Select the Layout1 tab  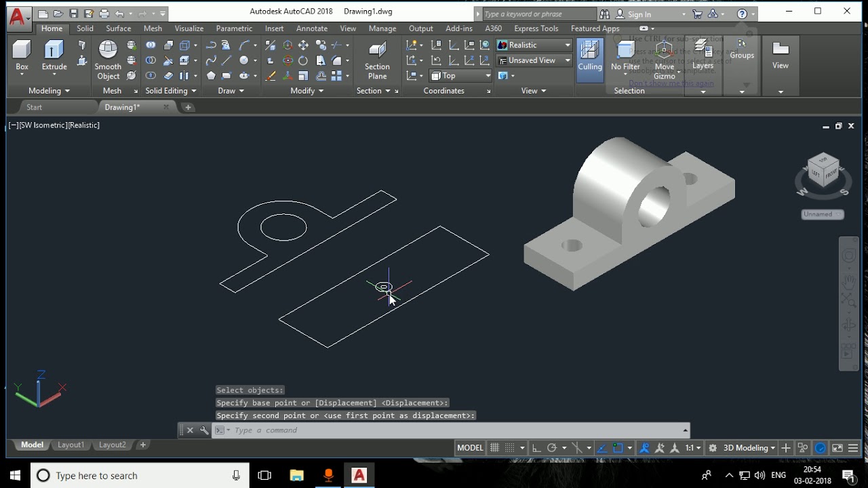pos(71,445)
